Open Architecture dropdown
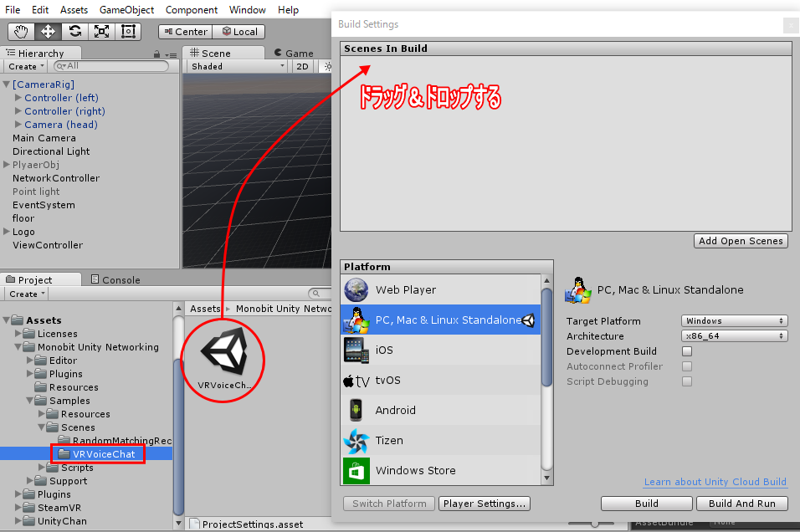The height and width of the screenshot is (532, 800). click(x=734, y=336)
